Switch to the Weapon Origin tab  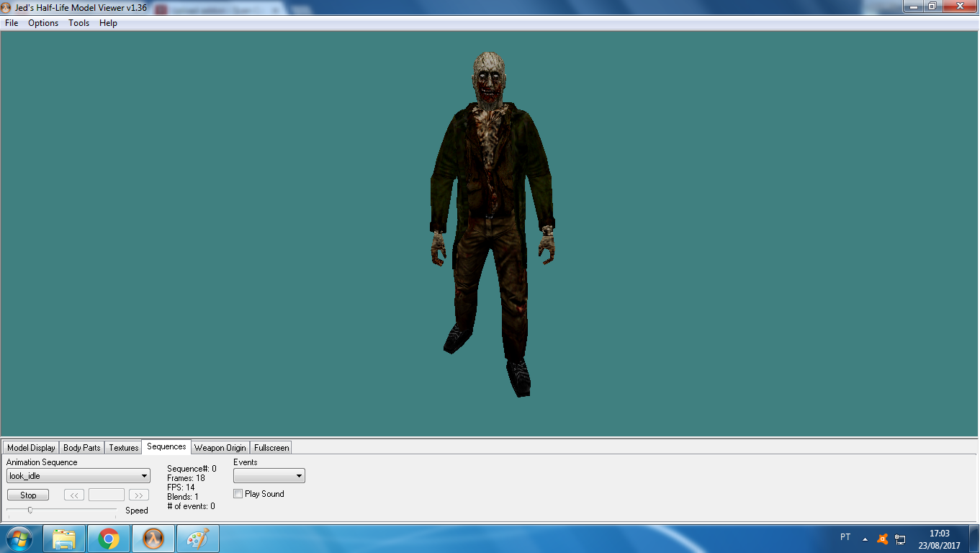(x=220, y=448)
